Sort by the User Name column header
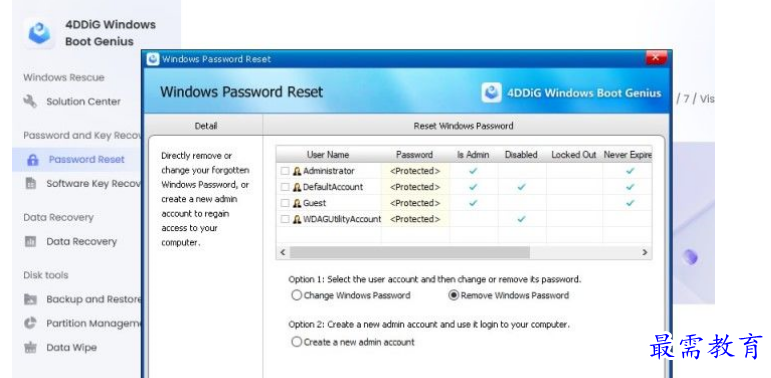Screen dimensions: 771x378 [328, 154]
